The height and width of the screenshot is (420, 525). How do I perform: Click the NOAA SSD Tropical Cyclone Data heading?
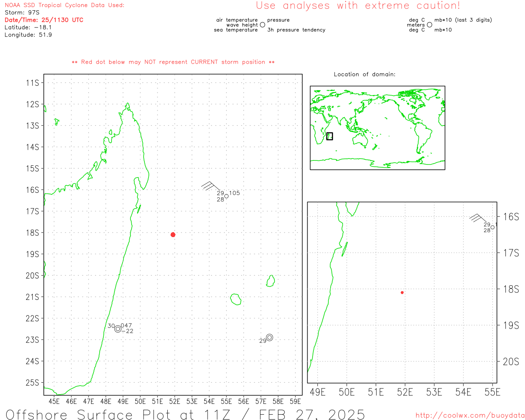pos(64,5)
